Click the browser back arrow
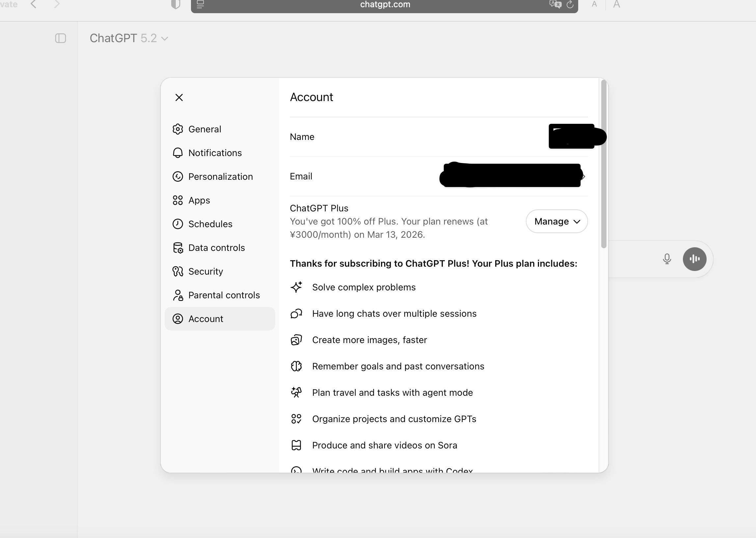The height and width of the screenshot is (538, 756). (x=34, y=5)
